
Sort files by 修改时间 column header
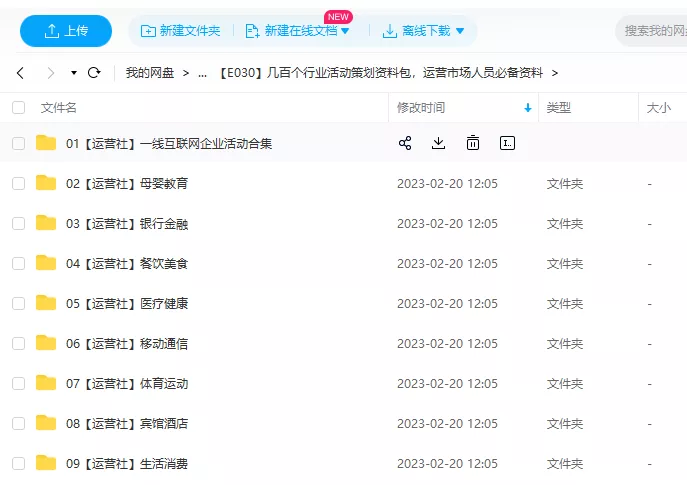(x=421, y=107)
